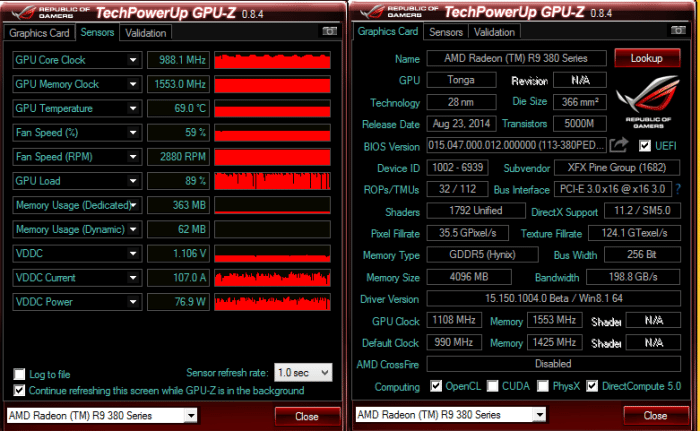The height and width of the screenshot is (431, 700).
Task: Click VDDC Power history graph
Action: pyautogui.click(x=272, y=301)
